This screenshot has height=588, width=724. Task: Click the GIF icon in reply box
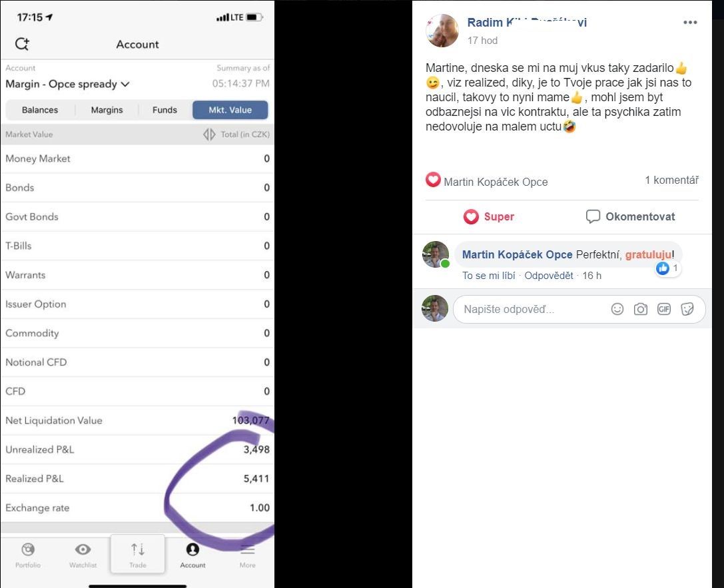pos(664,309)
